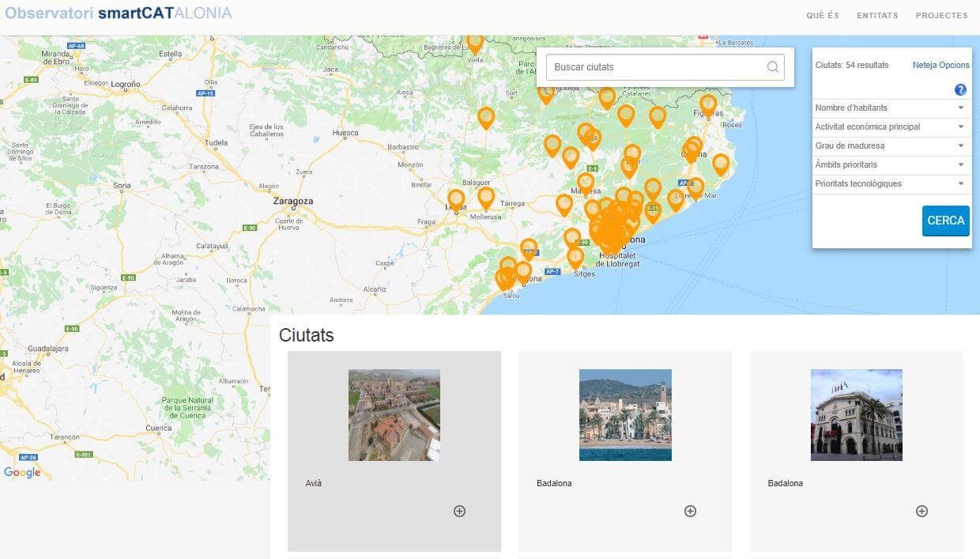Click the blue help question mark icon
The image size is (980, 559).
pos(960,89)
